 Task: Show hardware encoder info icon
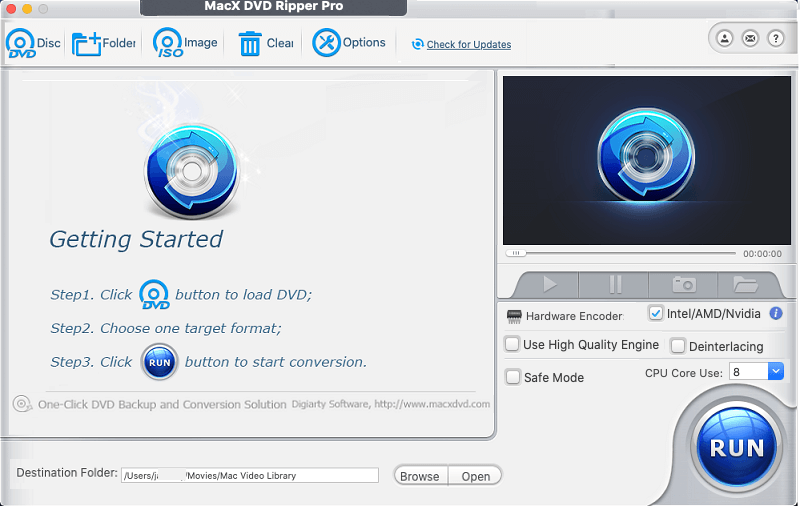pos(776,313)
